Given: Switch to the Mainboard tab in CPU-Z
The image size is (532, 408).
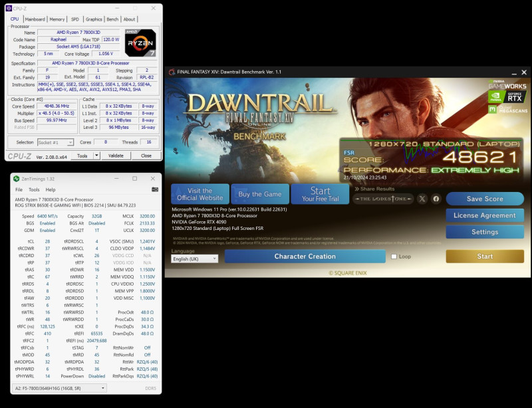Looking at the screenshot, I should click(35, 19).
